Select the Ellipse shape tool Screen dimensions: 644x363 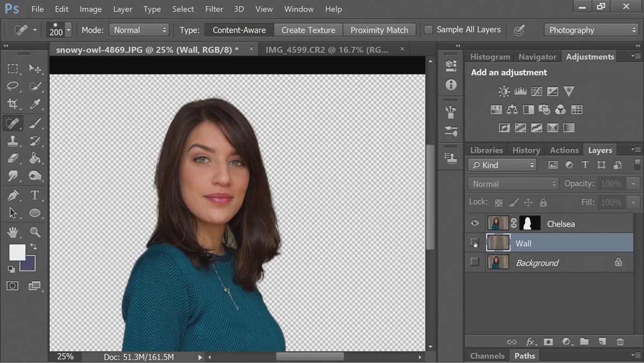35,213
